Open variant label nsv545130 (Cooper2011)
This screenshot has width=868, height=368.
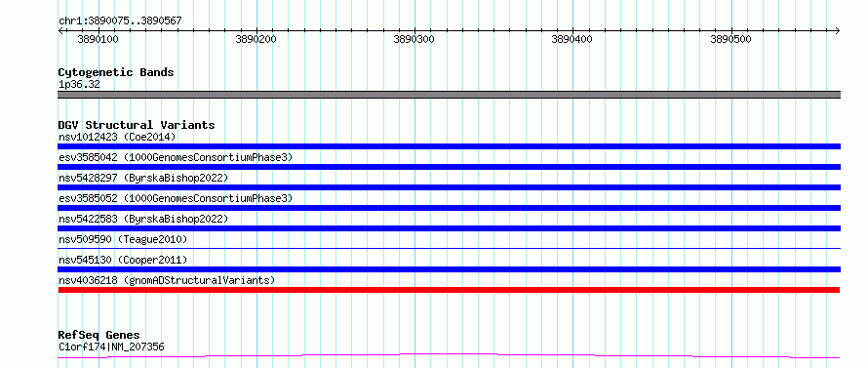[x=123, y=260]
